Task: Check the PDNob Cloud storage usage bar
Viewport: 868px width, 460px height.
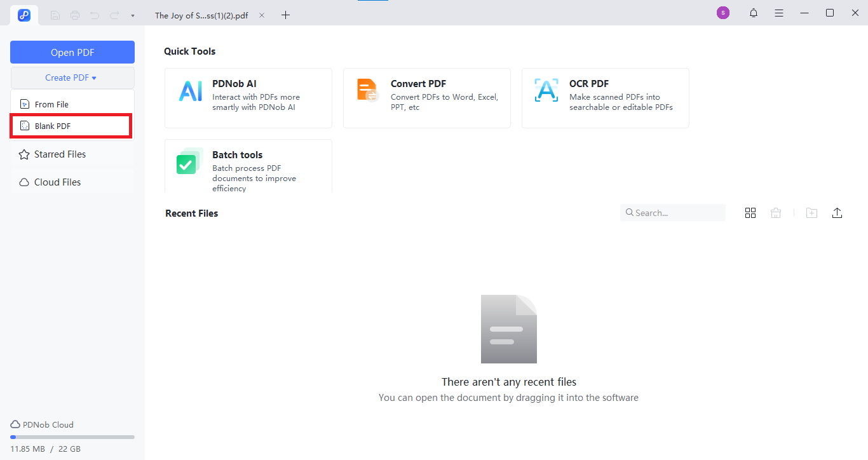Action: tap(71, 436)
